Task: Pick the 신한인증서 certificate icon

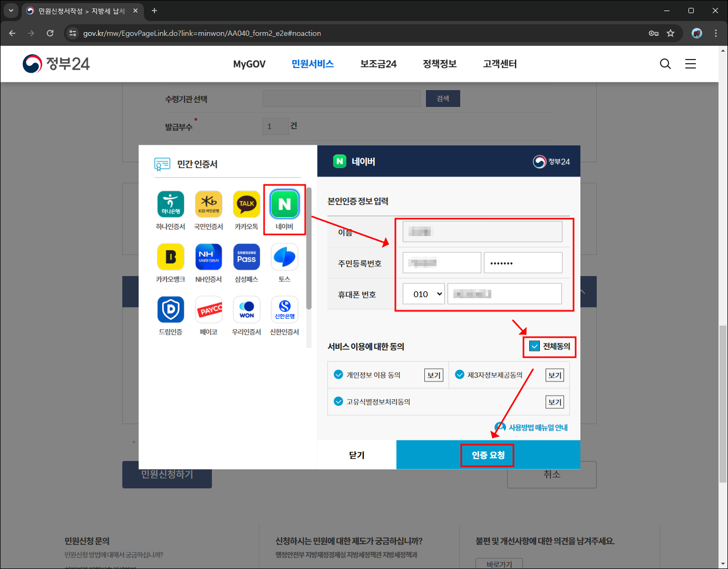Action: [285, 309]
